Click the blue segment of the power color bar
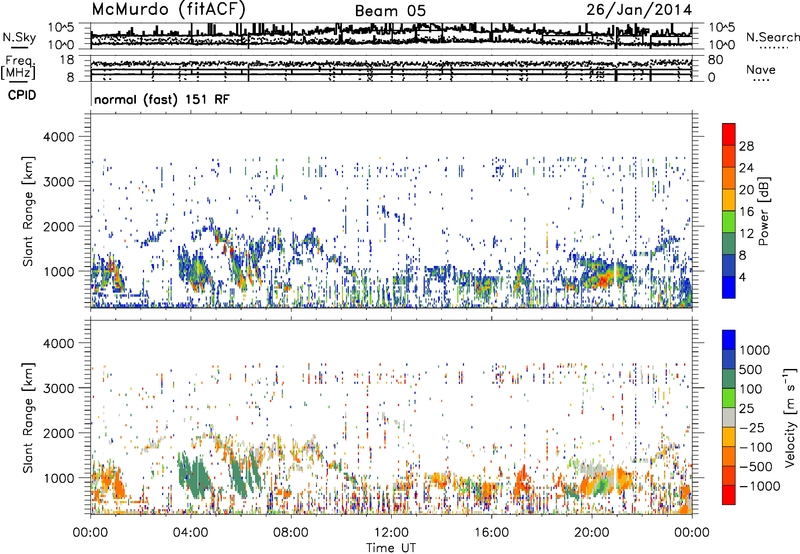800x554 pixels. point(729,286)
